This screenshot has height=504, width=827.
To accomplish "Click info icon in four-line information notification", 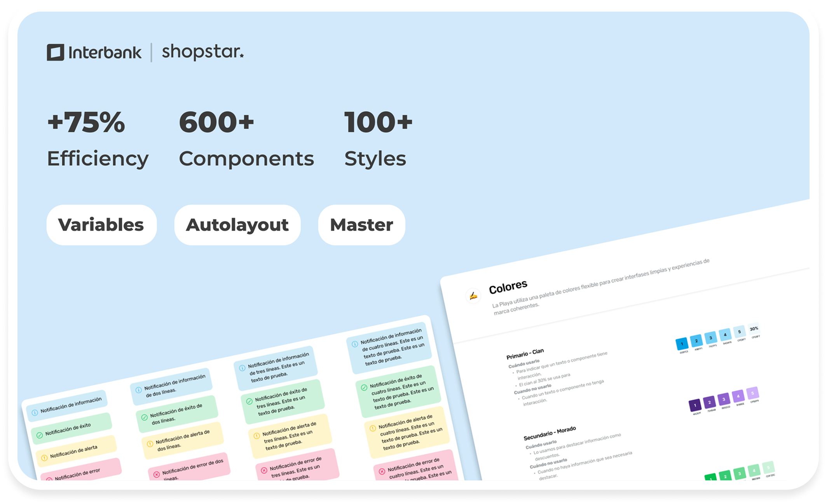I will click(x=355, y=344).
